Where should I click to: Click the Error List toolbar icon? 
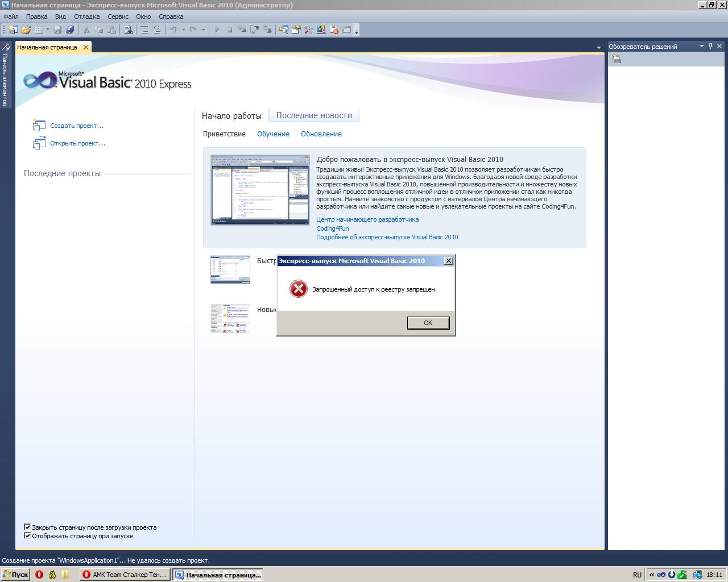334,30
